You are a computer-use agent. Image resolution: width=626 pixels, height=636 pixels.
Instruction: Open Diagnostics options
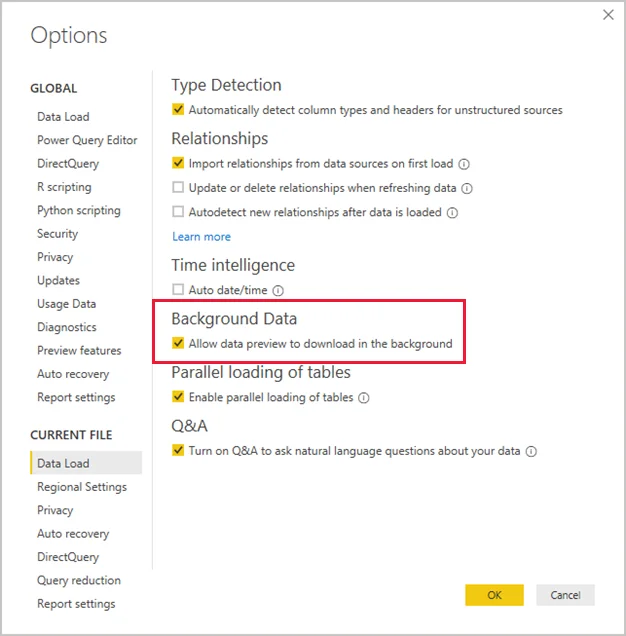point(67,327)
